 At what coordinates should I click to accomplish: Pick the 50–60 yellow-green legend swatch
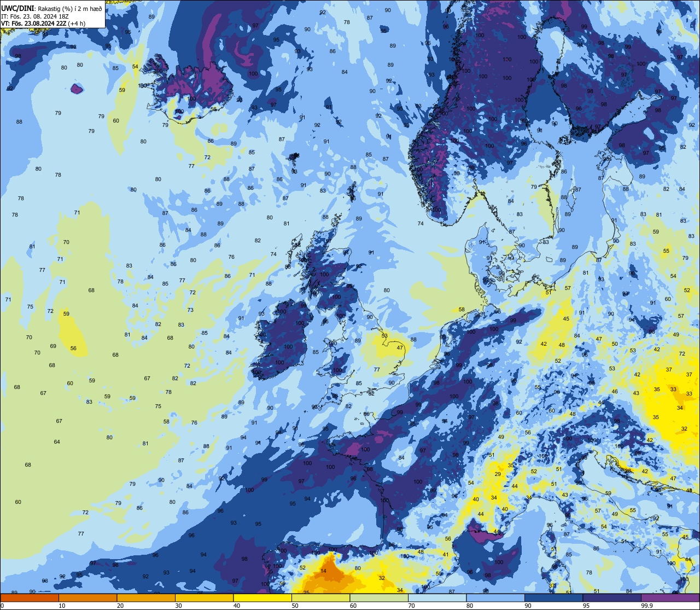click(320, 598)
